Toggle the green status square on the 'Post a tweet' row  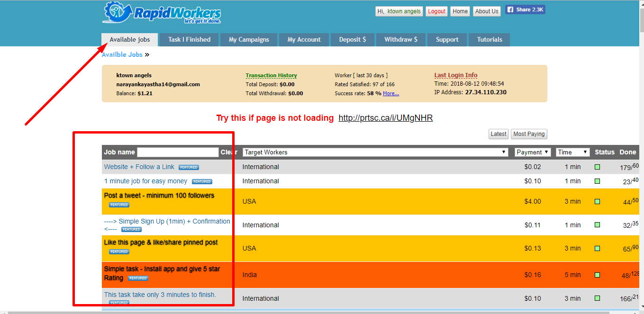click(x=597, y=201)
